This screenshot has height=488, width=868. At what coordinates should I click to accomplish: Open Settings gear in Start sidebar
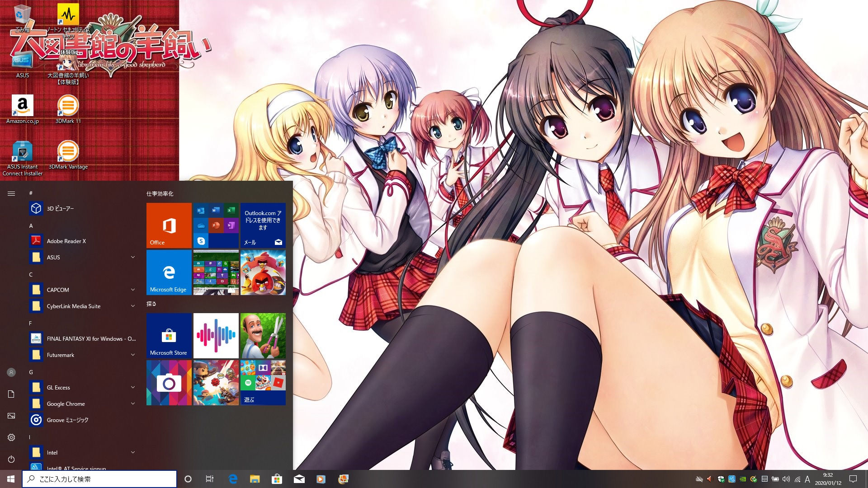(x=11, y=437)
